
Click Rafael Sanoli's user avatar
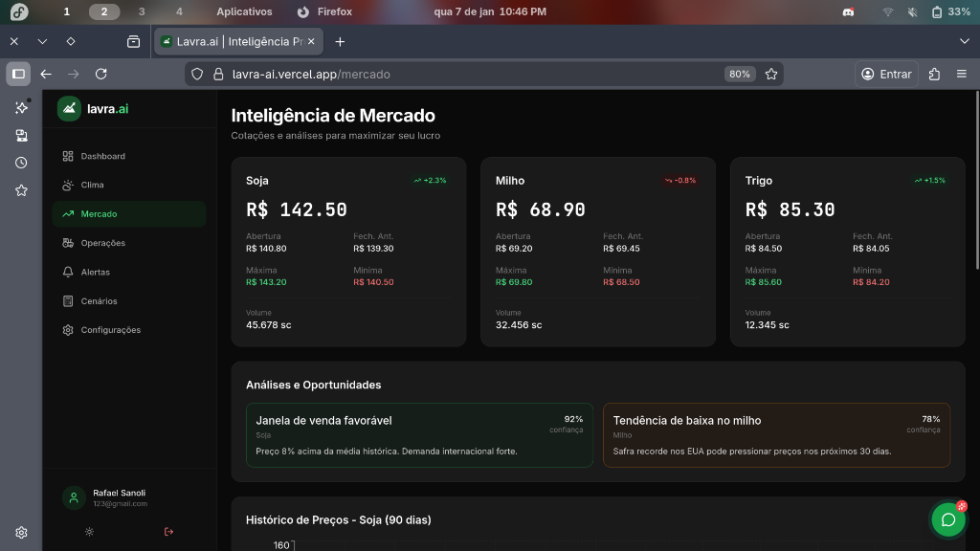coord(74,497)
